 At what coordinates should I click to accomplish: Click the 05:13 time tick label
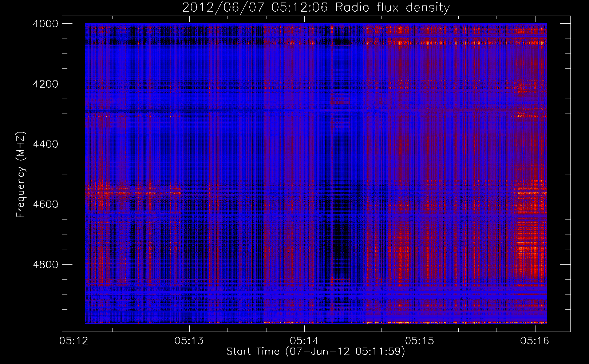(x=189, y=341)
